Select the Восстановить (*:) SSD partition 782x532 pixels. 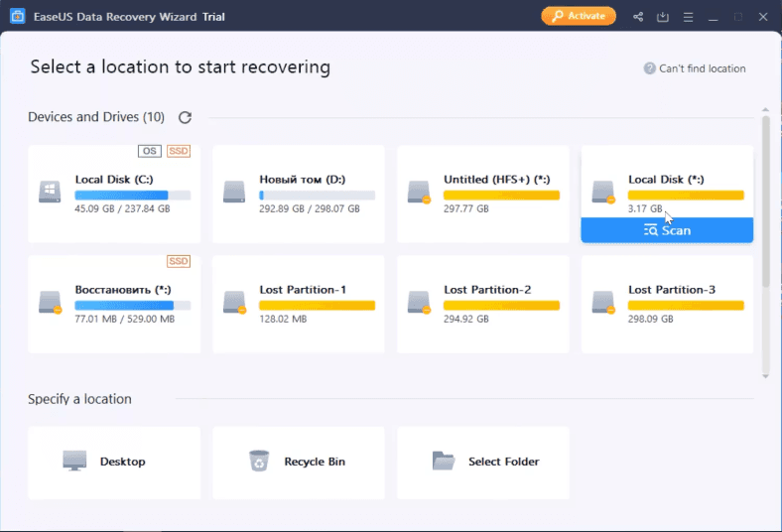(113, 304)
